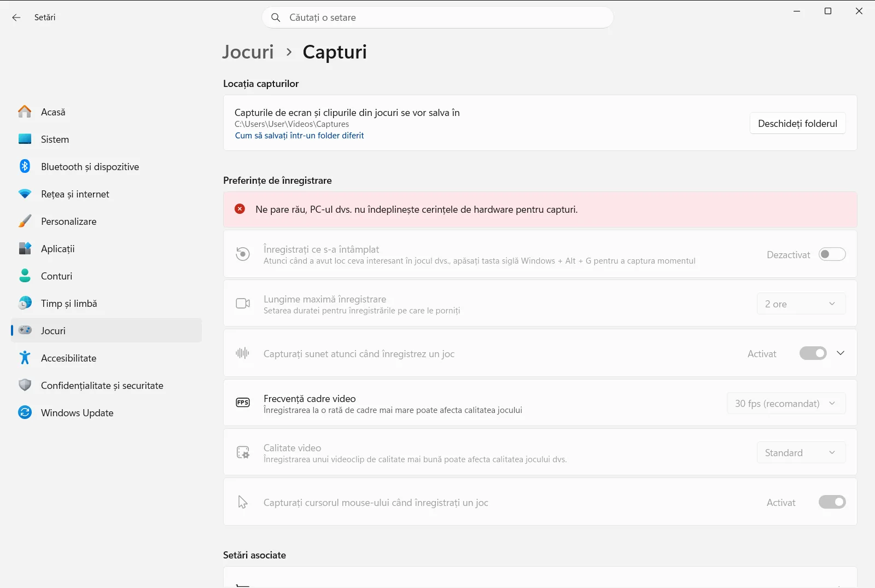875x588 pixels.
Task: Click the Windows Update refresh icon
Action: 25,412
